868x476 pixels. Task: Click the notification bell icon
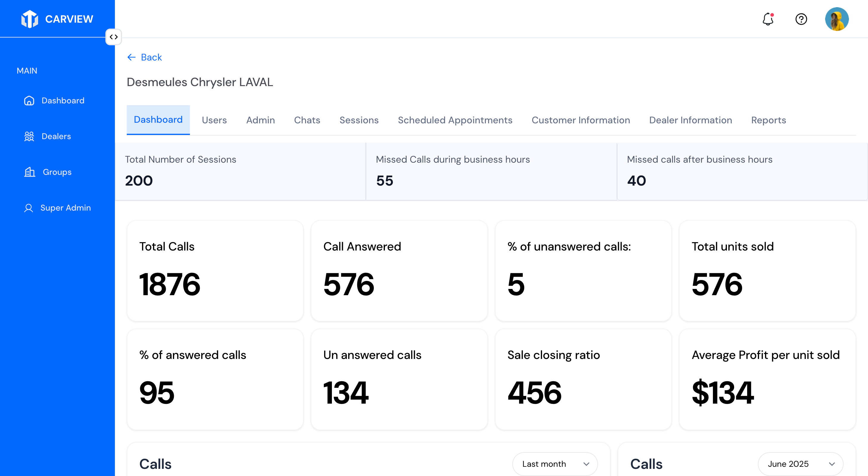pos(768,19)
